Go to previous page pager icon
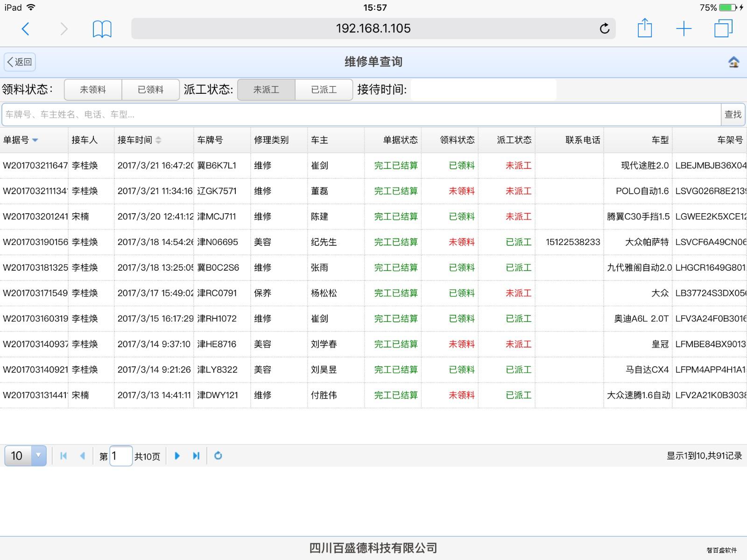Screen dimensions: 747x560 pyautogui.click(x=82, y=456)
